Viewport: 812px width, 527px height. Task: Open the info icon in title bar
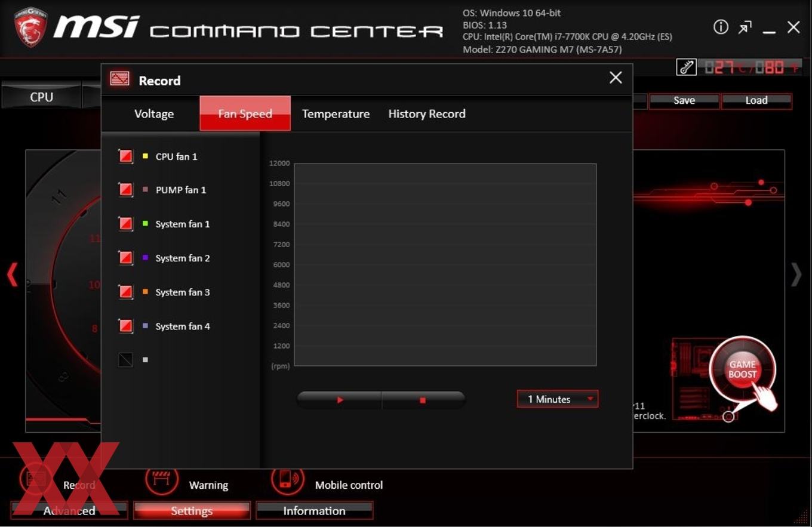(x=721, y=27)
